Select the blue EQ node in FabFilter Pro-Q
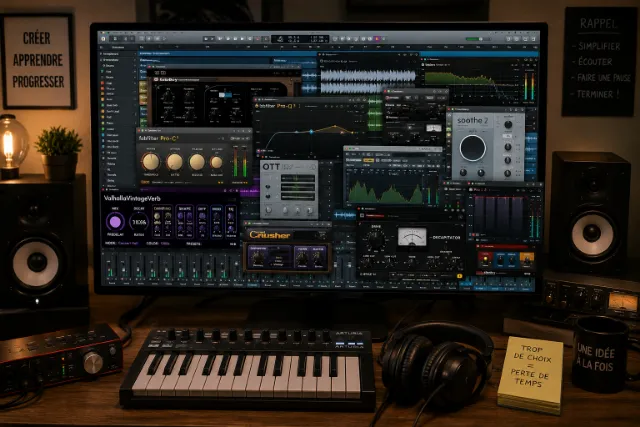Screen dimensions: 640x427 click(x=311, y=131)
